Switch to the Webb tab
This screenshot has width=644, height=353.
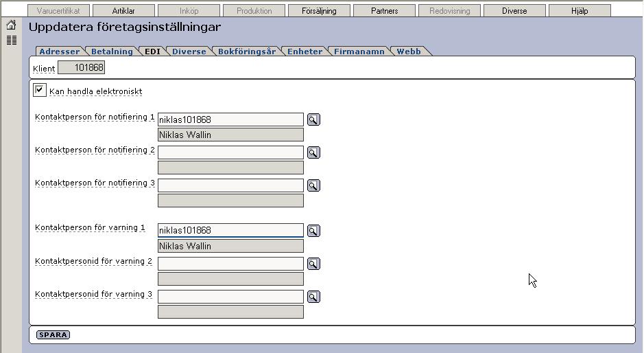409,52
